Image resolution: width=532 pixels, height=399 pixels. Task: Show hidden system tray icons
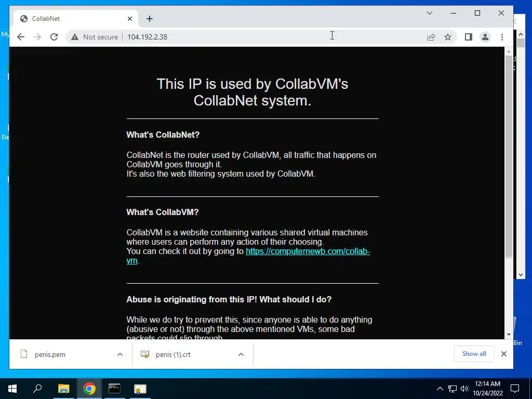pos(440,389)
